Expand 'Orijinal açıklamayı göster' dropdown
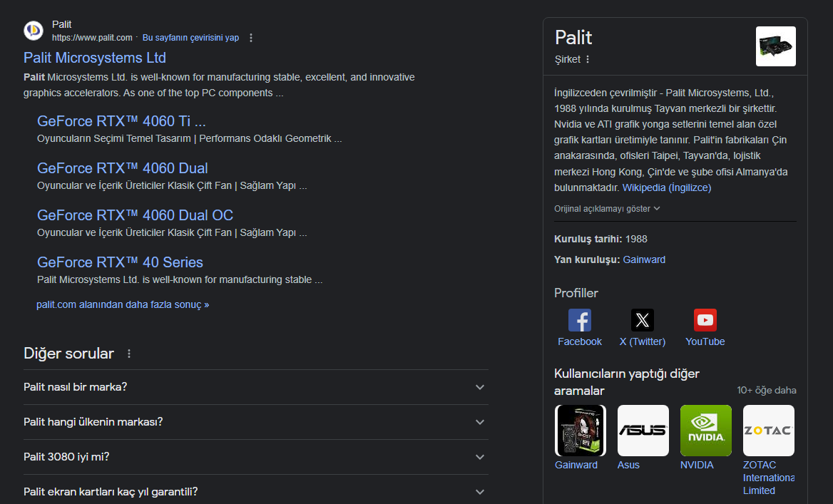This screenshot has height=504, width=833. tap(607, 209)
